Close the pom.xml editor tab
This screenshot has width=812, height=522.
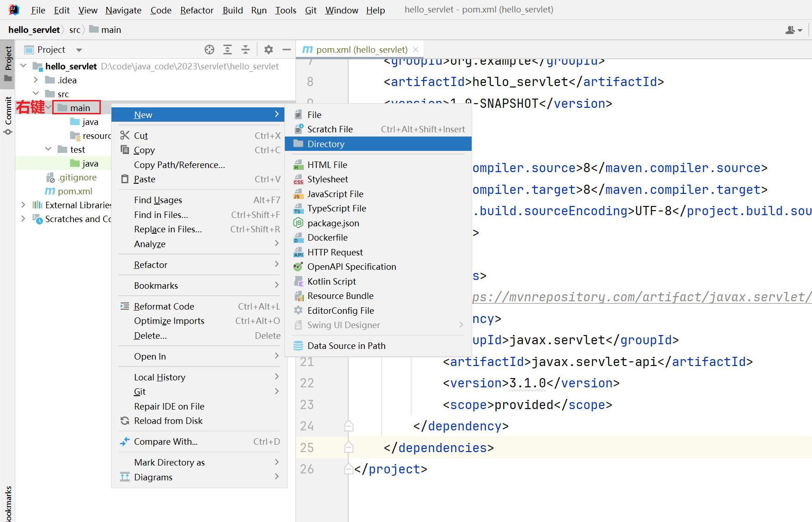click(x=416, y=50)
